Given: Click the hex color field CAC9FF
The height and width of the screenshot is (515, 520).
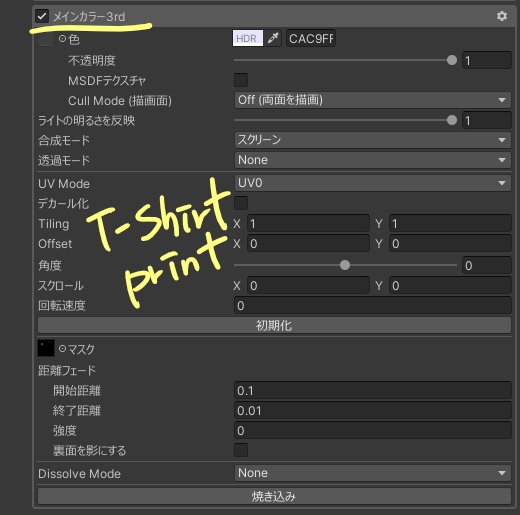Looking at the screenshot, I should (x=311, y=38).
